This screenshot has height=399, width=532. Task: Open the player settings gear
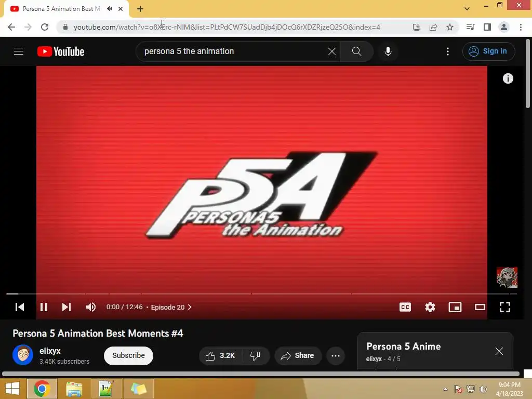[430, 307]
